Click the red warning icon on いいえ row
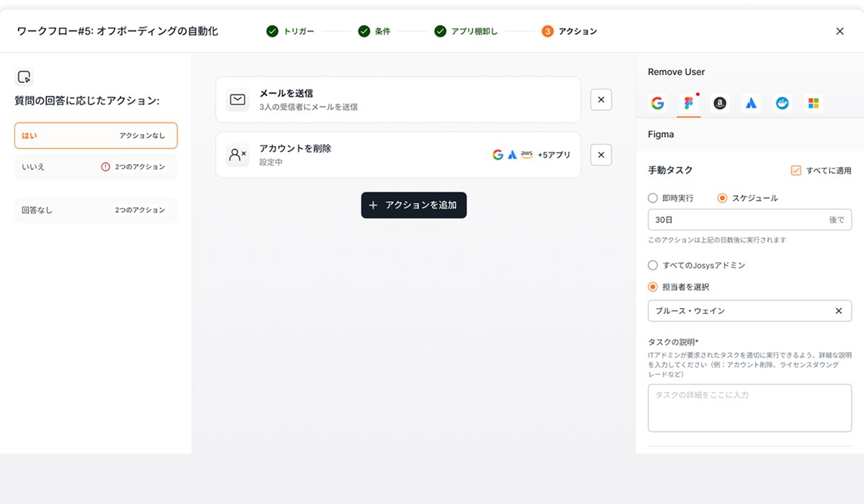864x504 pixels. click(x=105, y=166)
